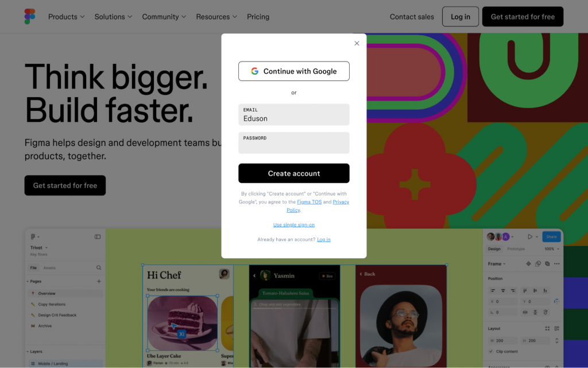Toggle the Clip content checkbox

tap(491, 351)
